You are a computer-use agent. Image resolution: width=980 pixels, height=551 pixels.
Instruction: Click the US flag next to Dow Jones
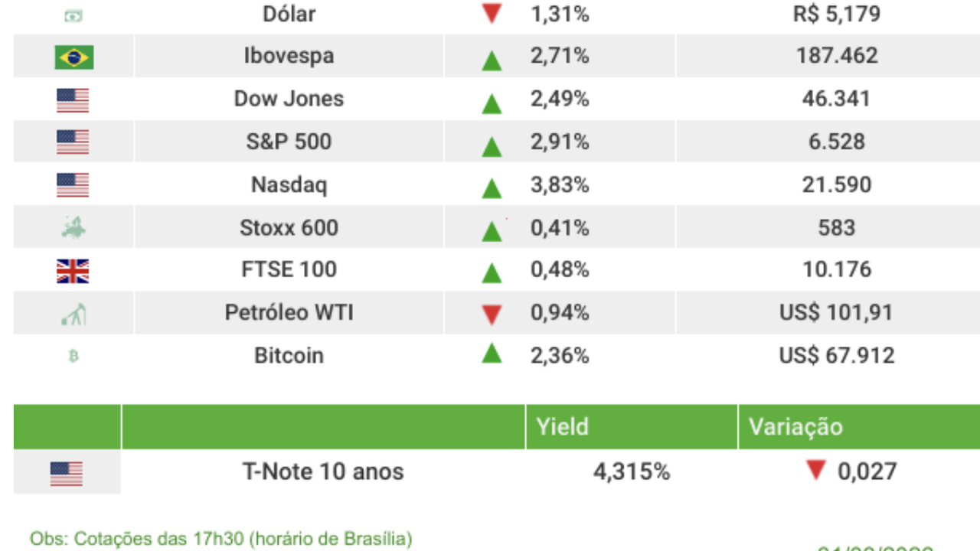coord(73,100)
